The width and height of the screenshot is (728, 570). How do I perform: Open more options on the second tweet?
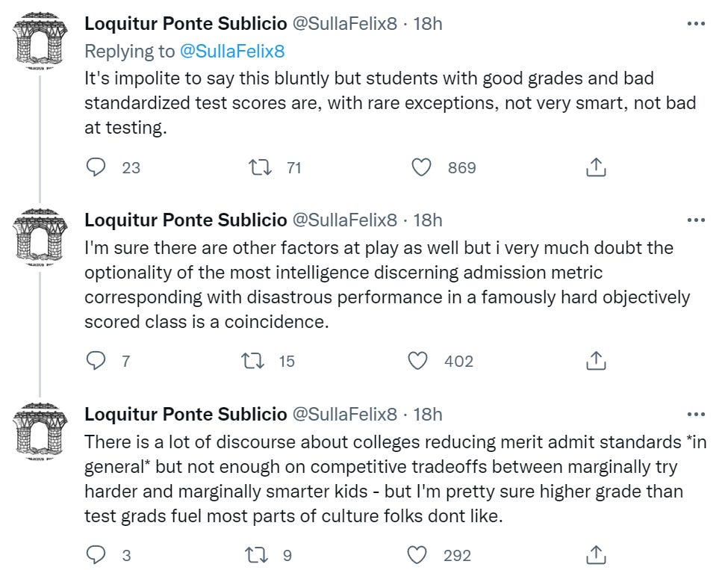[695, 220]
